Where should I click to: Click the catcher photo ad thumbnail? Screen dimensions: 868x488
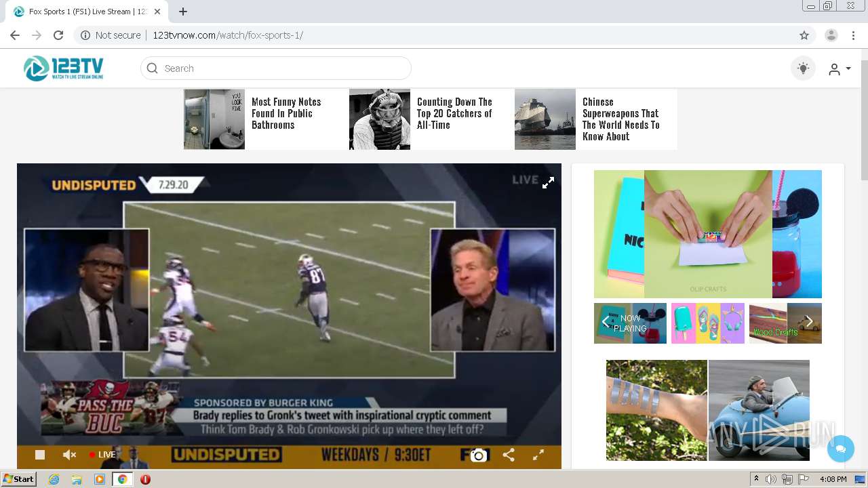point(380,119)
